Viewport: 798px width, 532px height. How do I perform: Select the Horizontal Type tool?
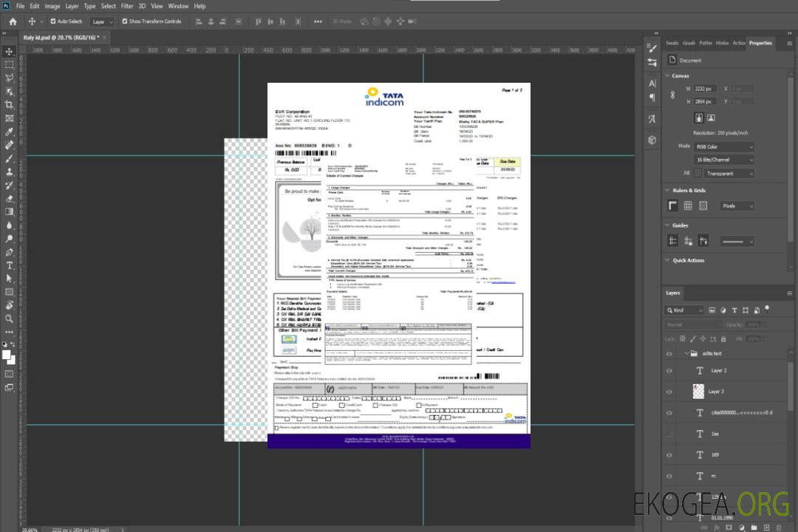click(x=10, y=265)
